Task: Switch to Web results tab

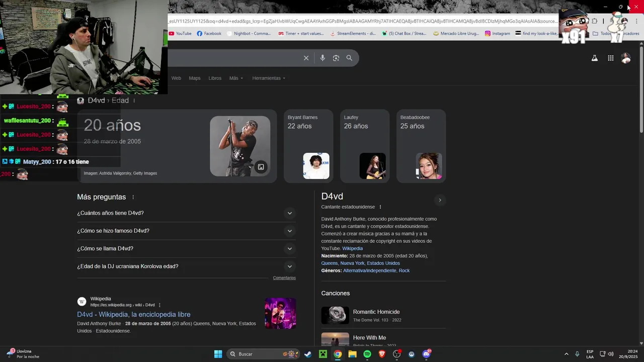Action: tap(176, 78)
